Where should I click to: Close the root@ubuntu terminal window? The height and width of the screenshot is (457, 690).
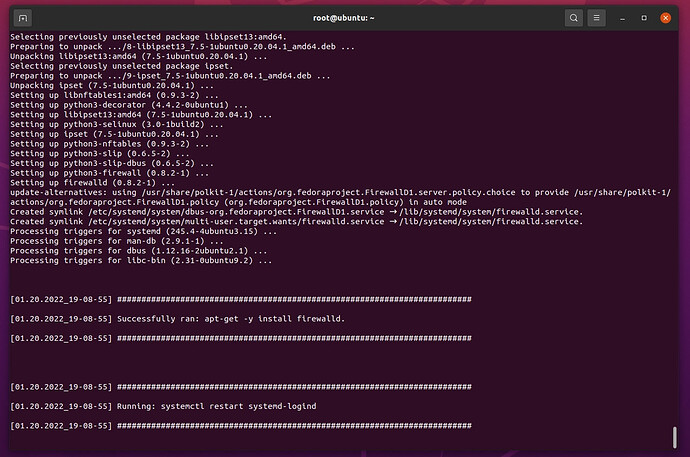click(665, 18)
